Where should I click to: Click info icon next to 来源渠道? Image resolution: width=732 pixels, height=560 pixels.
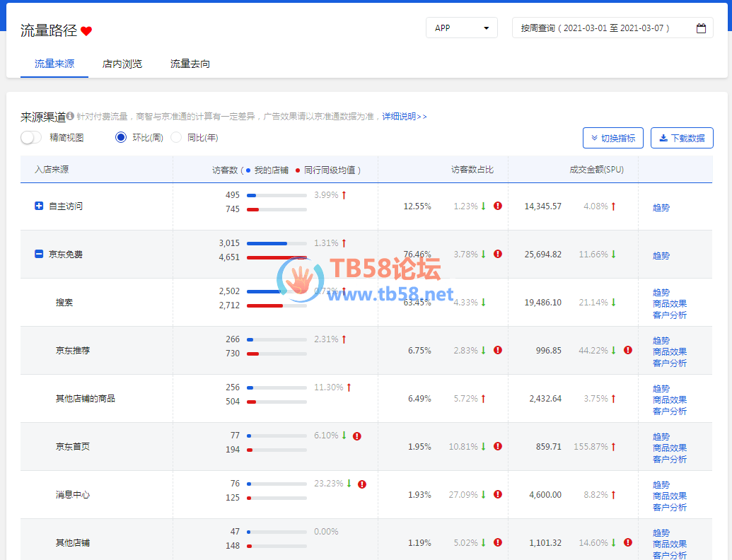click(x=70, y=116)
